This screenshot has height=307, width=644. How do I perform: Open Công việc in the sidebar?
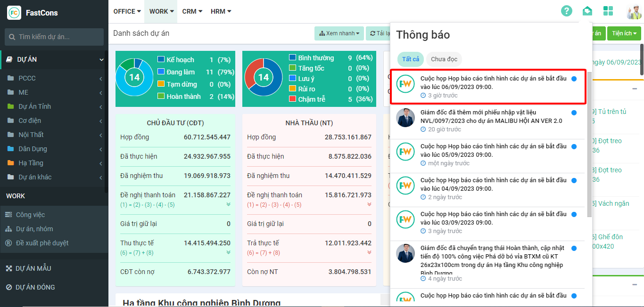[30, 215]
